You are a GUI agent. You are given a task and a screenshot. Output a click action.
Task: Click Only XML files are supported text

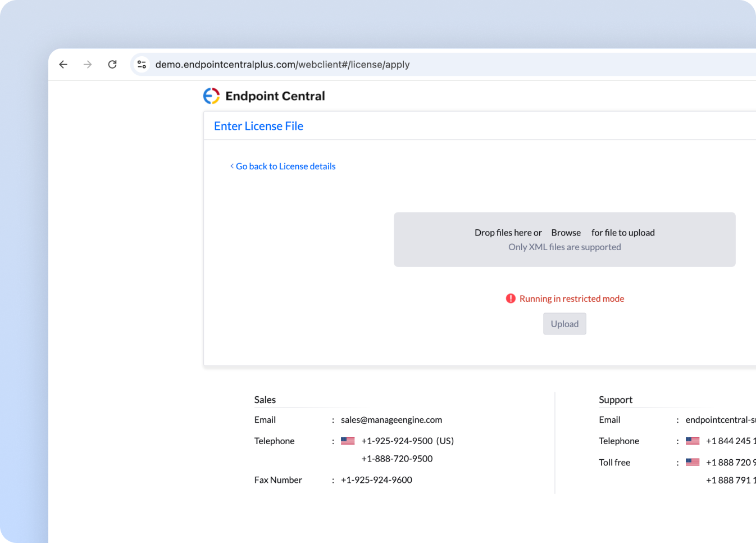coord(564,247)
